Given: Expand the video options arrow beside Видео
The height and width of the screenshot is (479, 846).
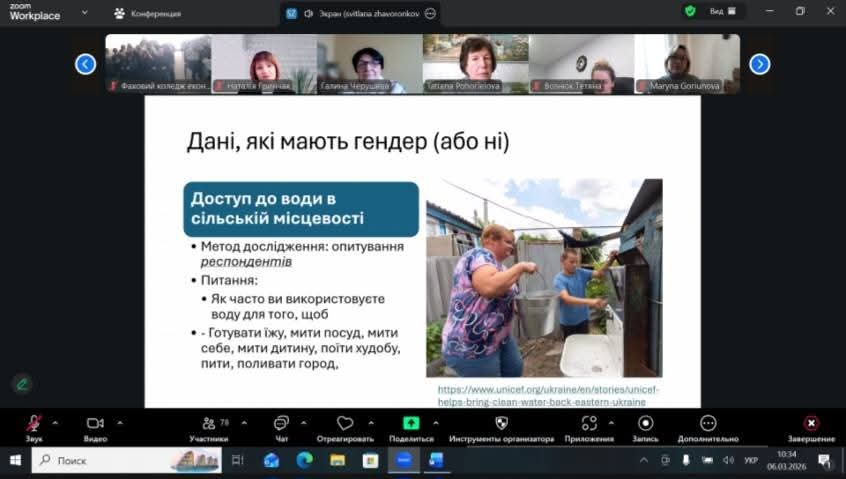Looking at the screenshot, I should pyautogui.click(x=120, y=422).
